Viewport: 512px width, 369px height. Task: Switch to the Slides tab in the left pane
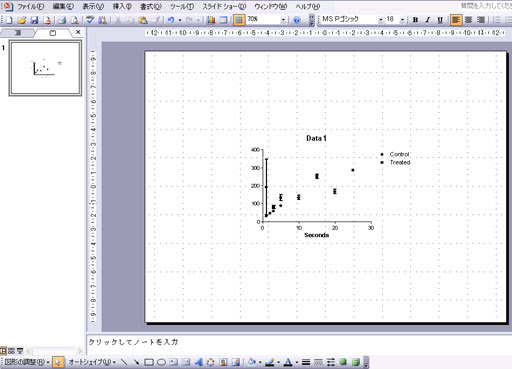coord(53,33)
